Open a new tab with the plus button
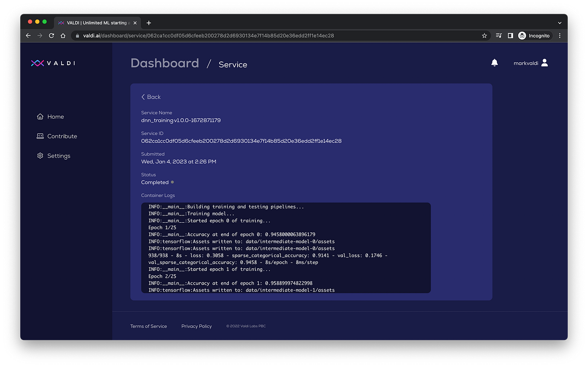This screenshot has height=367, width=588. (148, 23)
